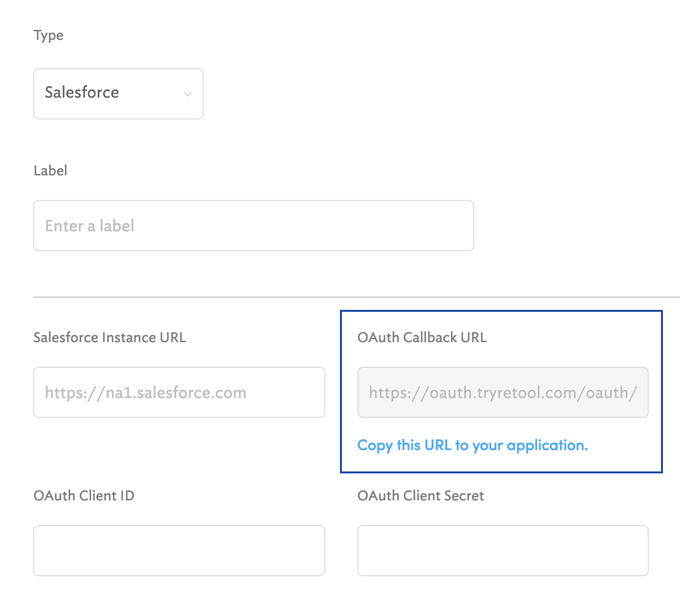The image size is (680, 616).
Task: Click into the OAuth Client Secret field
Action: pos(503,551)
